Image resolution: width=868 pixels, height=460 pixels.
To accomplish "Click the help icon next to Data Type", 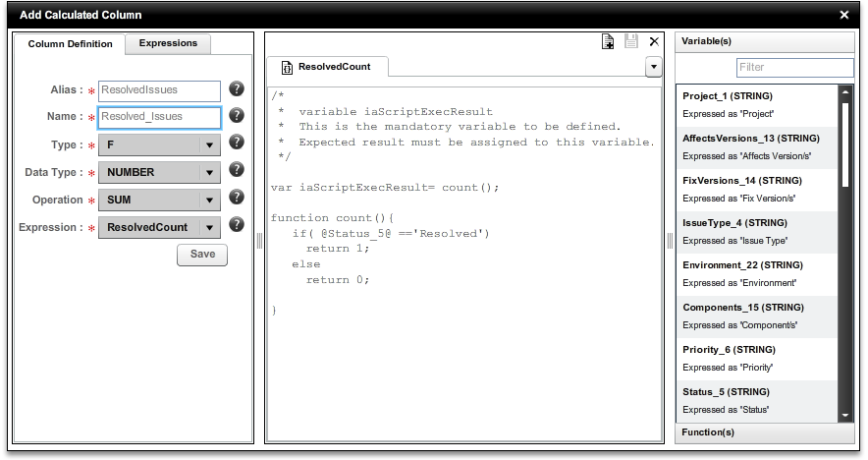I will (x=237, y=170).
